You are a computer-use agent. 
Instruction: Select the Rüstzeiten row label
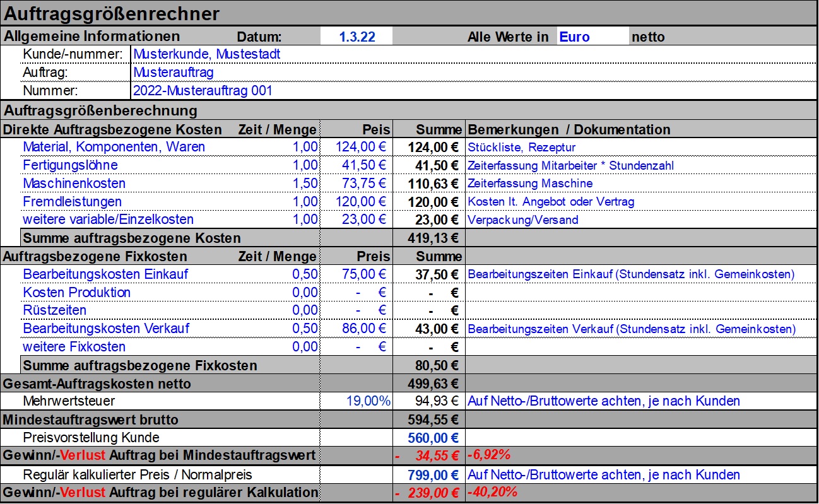coord(54,310)
